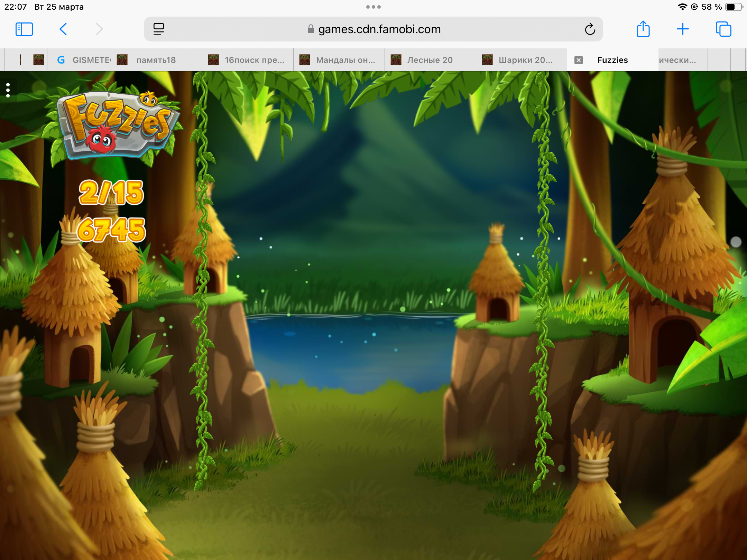Go forward to the next page
Screen dimensions: 747x560
tap(99, 29)
